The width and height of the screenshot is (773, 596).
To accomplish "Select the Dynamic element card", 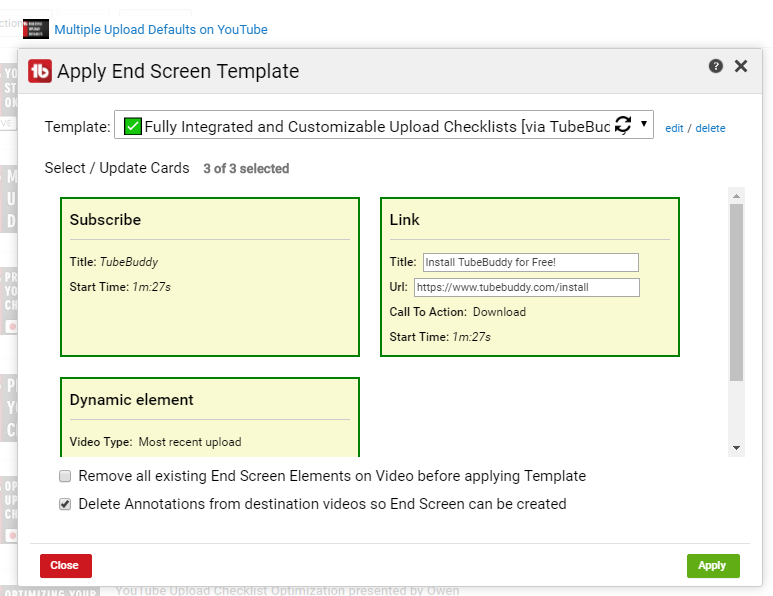I will click(x=210, y=417).
